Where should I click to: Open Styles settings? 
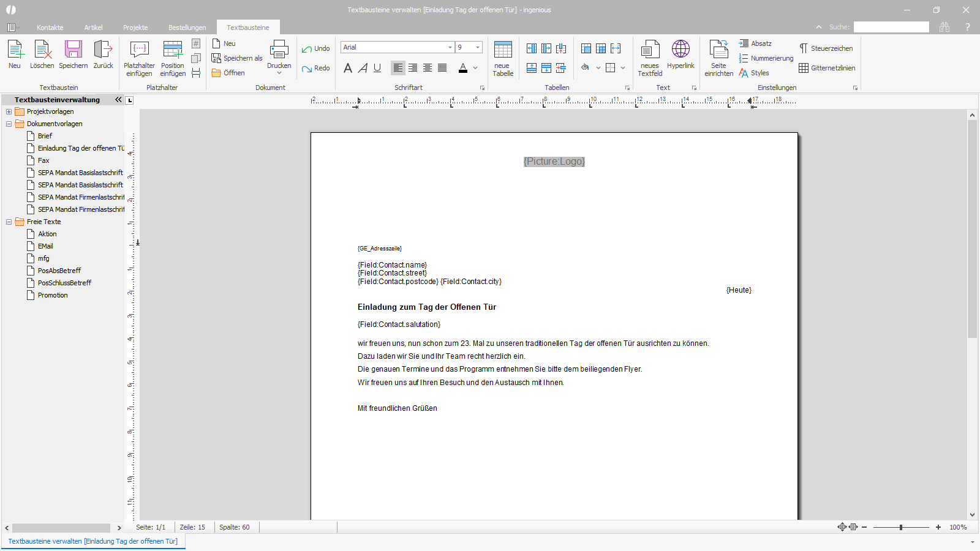(x=754, y=73)
